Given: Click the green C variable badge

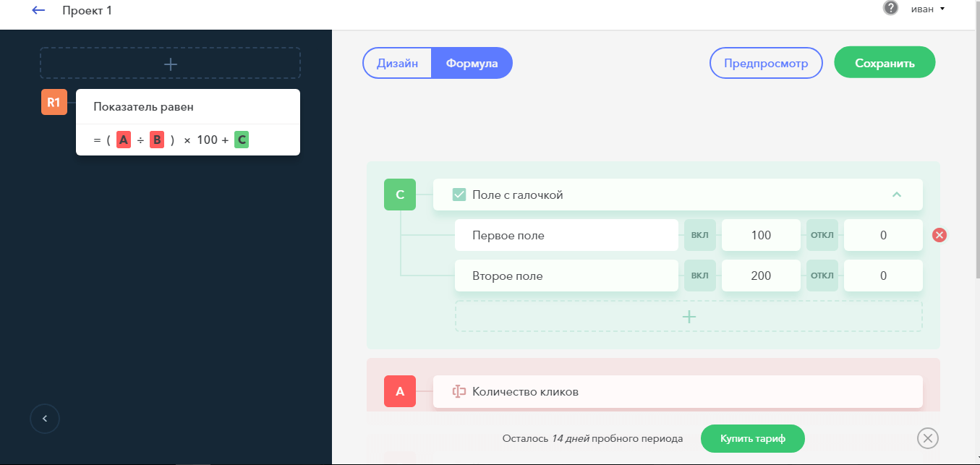Looking at the screenshot, I should [x=400, y=195].
